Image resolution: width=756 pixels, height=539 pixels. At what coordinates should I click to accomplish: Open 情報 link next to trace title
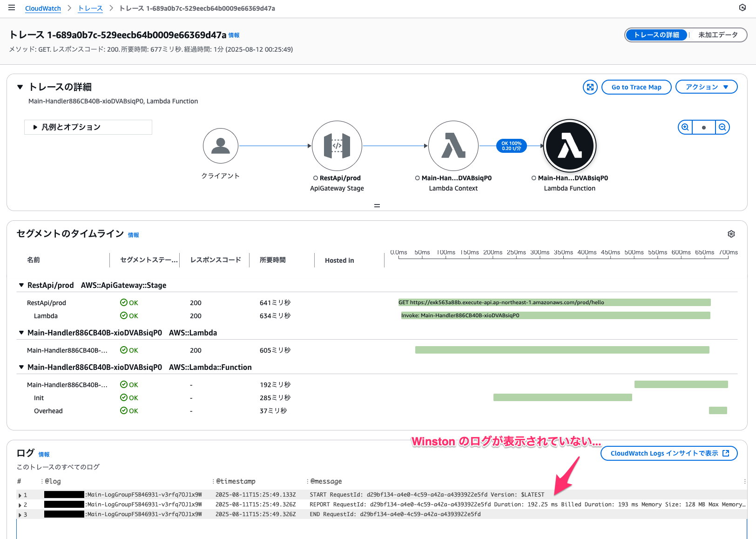point(234,35)
